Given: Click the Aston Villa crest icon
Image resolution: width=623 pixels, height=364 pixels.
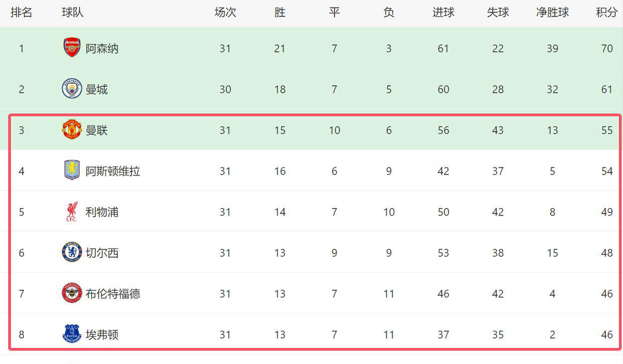Looking at the screenshot, I should click(72, 170).
